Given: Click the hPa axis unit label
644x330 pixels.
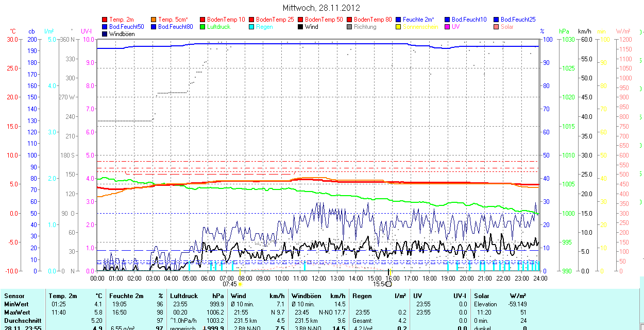Looking at the screenshot, I should [565, 31].
